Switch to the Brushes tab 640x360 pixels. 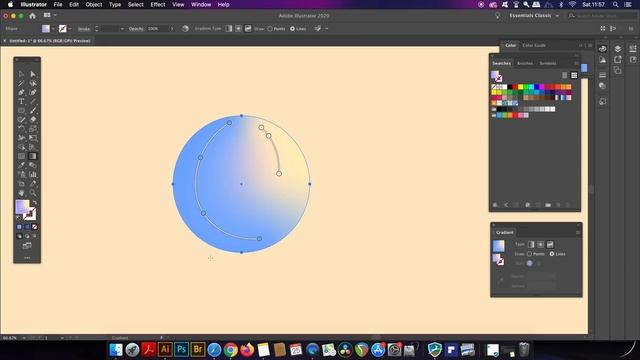click(x=525, y=63)
